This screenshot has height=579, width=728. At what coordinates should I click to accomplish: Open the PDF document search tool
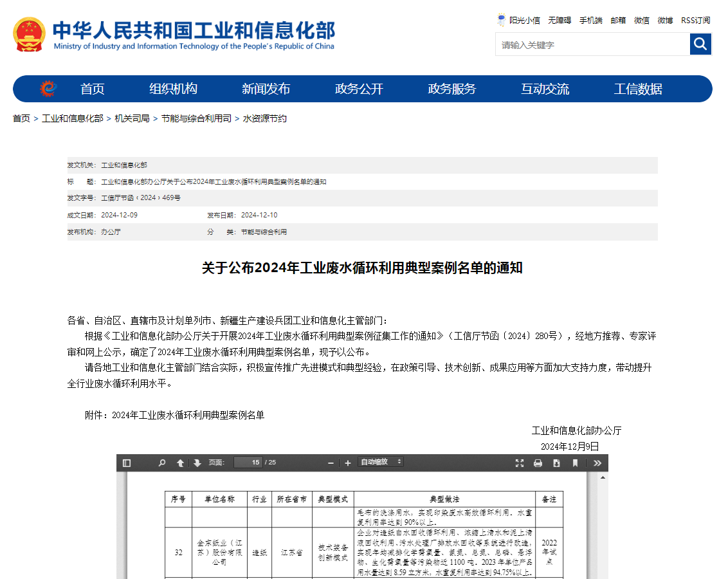tap(162, 462)
